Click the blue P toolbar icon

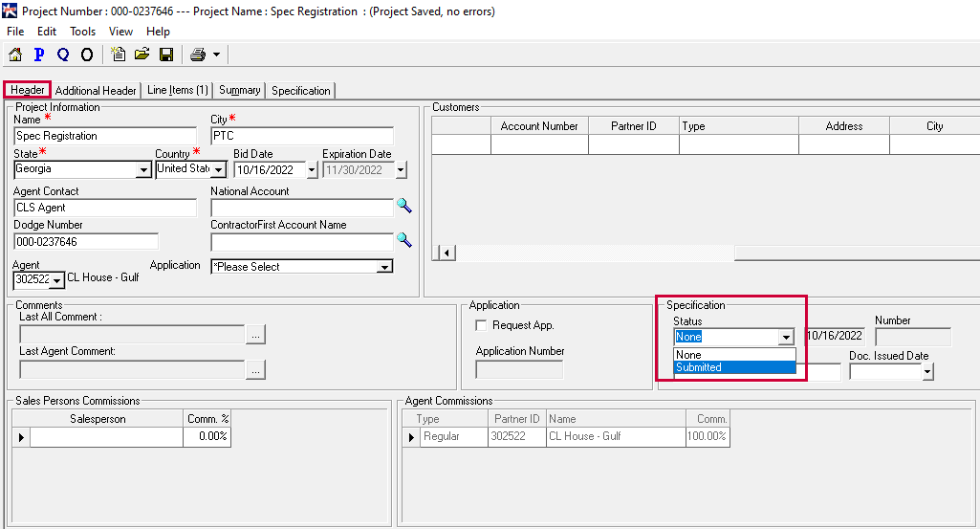pos(39,55)
